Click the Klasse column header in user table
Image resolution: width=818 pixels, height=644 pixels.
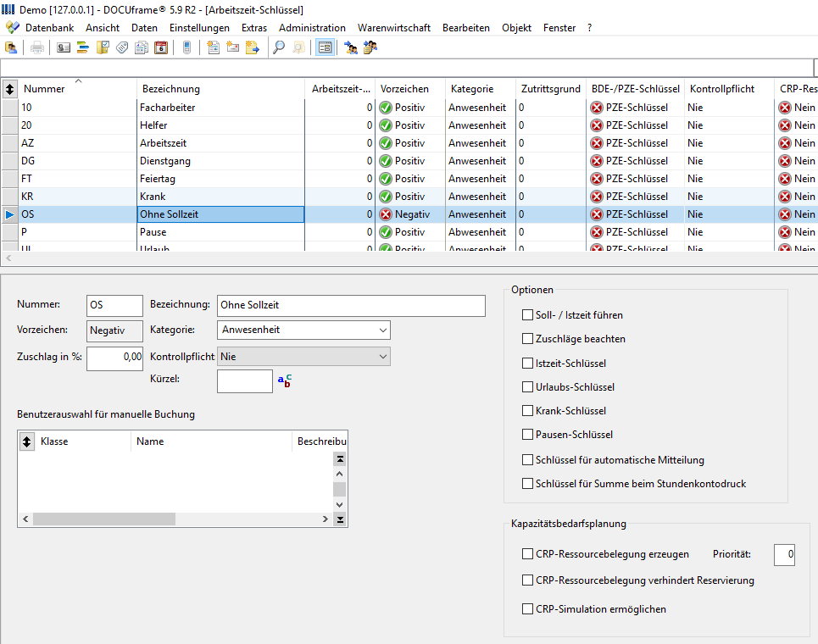83,441
